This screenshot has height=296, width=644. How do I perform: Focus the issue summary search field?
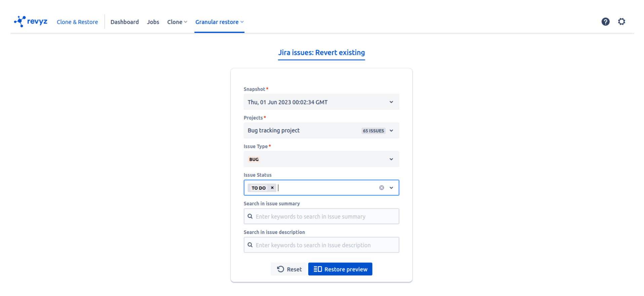point(324,216)
